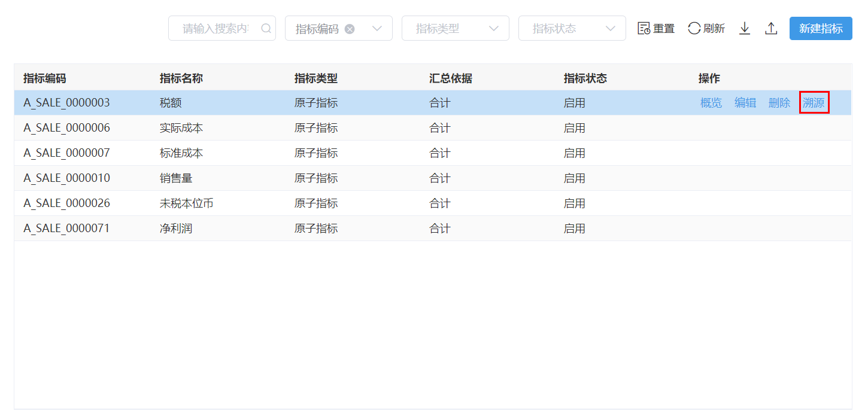The width and height of the screenshot is (868, 411).
Task: Click indicator name 税额
Action: [171, 103]
